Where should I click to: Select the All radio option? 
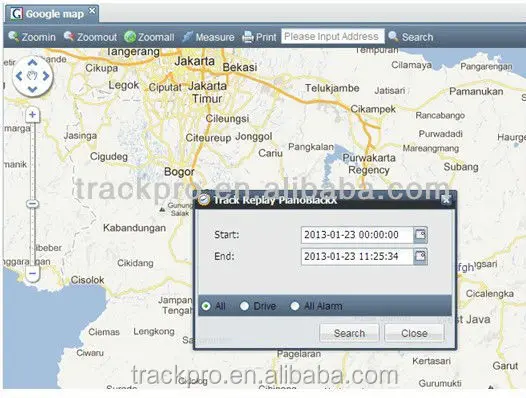[206, 306]
